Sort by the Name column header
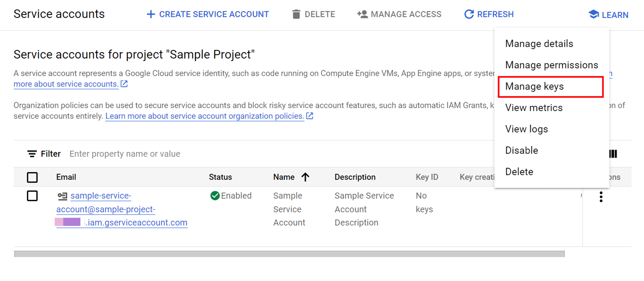Screen dimensions: 644x281 coord(284,177)
